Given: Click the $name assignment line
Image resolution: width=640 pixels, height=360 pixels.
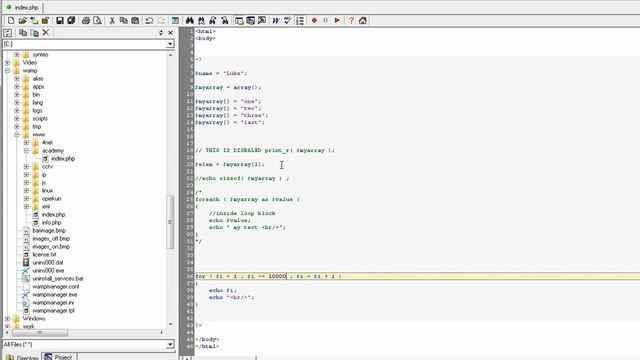Looking at the screenshot, I should tap(221, 73).
